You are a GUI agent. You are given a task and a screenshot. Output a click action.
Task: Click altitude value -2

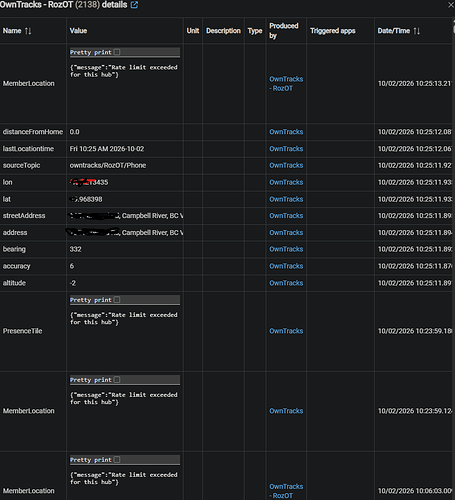click(x=73, y=283)
